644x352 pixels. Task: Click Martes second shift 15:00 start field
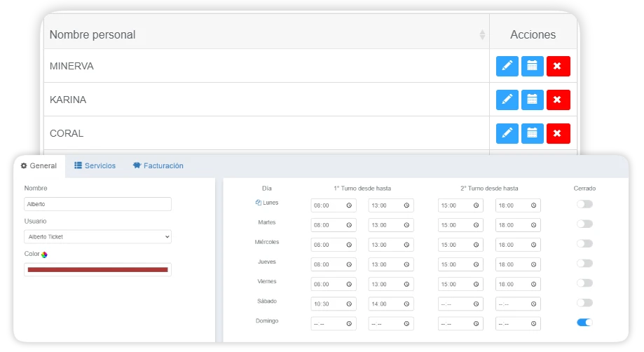pos(460,225)
